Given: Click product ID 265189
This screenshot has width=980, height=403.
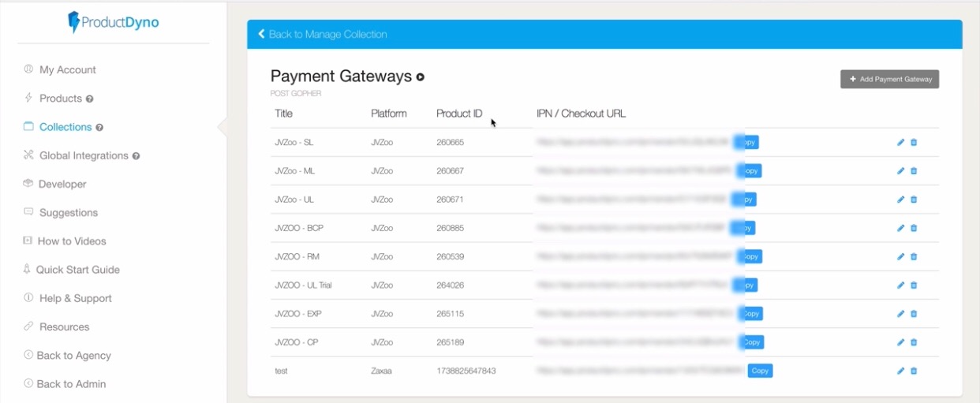Looking at the screenshot, I should click(450, 342).
